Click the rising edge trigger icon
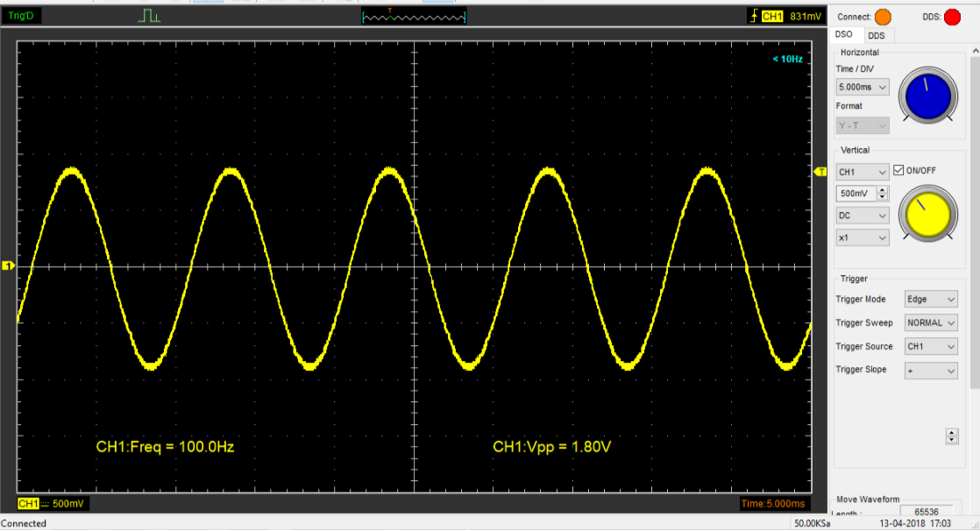This screenshot has height=530, width=980. point(754,17)
